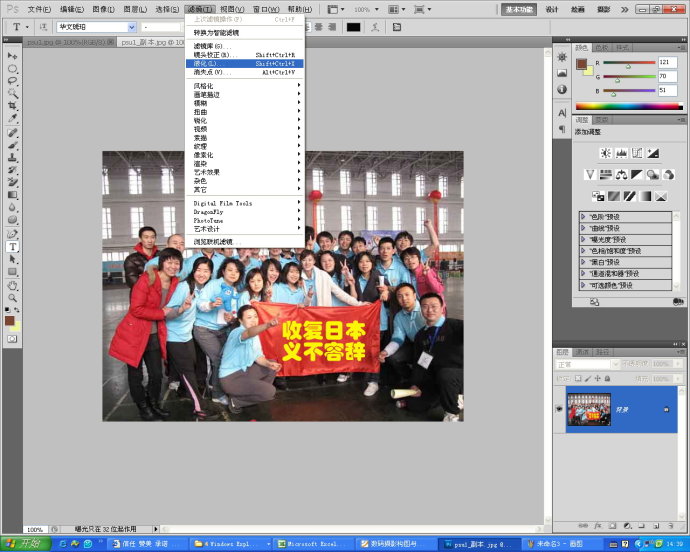Click the Brightness/Contrast adjustment icon
Image resolution: width=690 pixels, height=552 pixels.
[x=605, y=153]
